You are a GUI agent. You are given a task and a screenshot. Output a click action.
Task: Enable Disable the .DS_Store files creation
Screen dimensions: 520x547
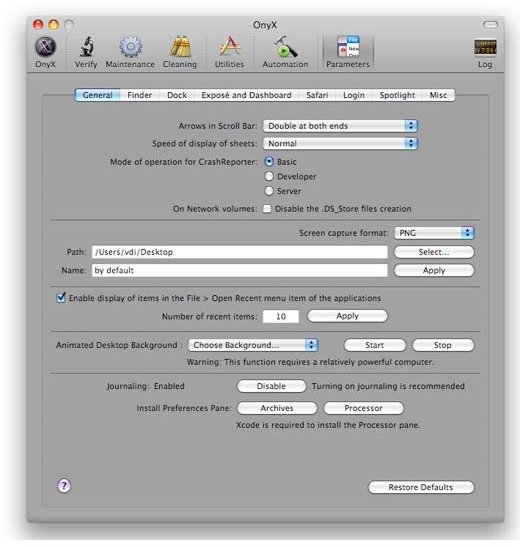tap(267, 209)
